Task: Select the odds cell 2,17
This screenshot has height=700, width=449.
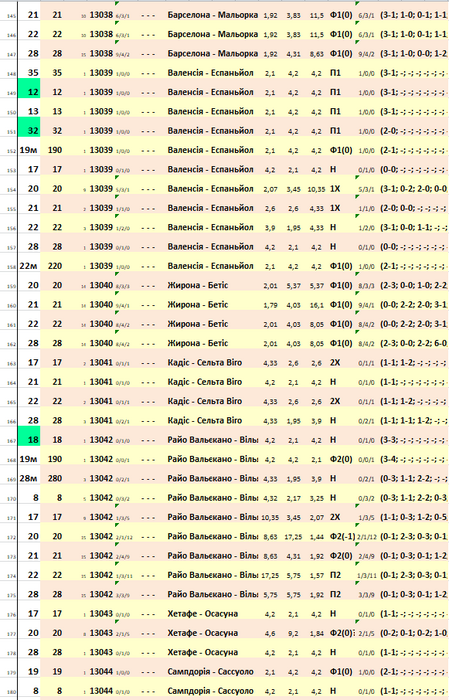Action: point(293,498)
